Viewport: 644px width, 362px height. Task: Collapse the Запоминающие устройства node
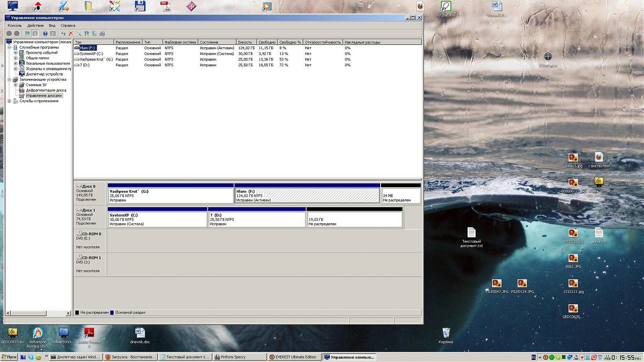pyautogui.click(x=9, y=80)
